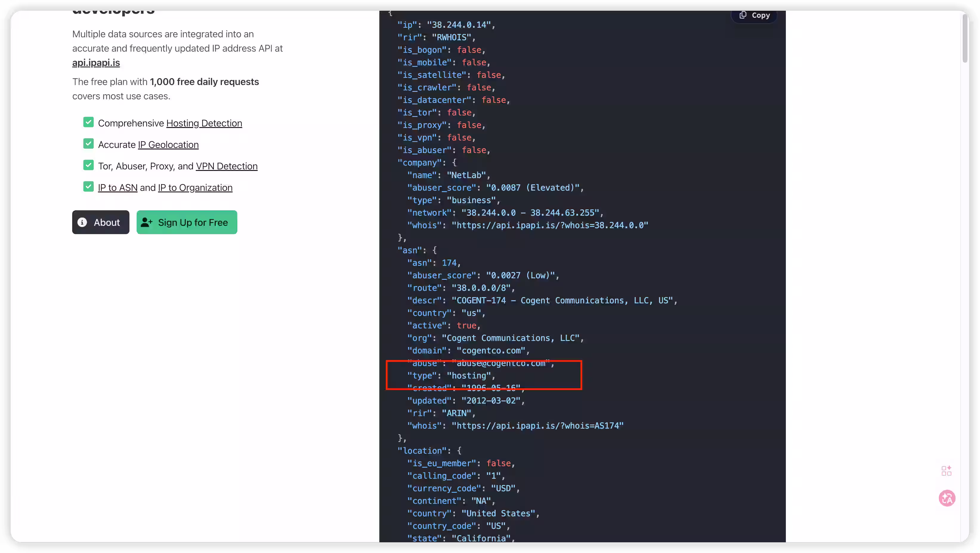Viewport: 980px width, 553px height.
Task: Go to the IP to ASN link
Action: (x=118, y=188)
